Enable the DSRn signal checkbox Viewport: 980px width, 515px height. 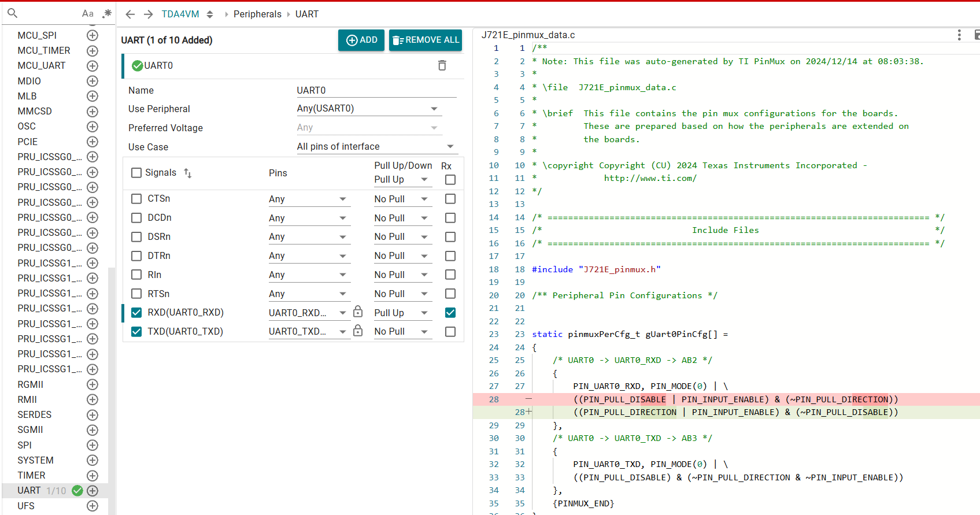tap(136, 237)
